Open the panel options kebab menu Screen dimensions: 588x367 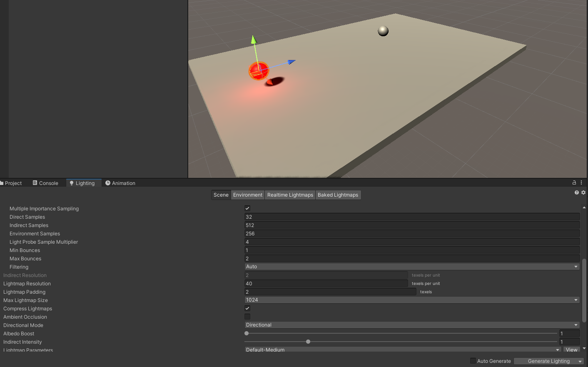(581, 182)
